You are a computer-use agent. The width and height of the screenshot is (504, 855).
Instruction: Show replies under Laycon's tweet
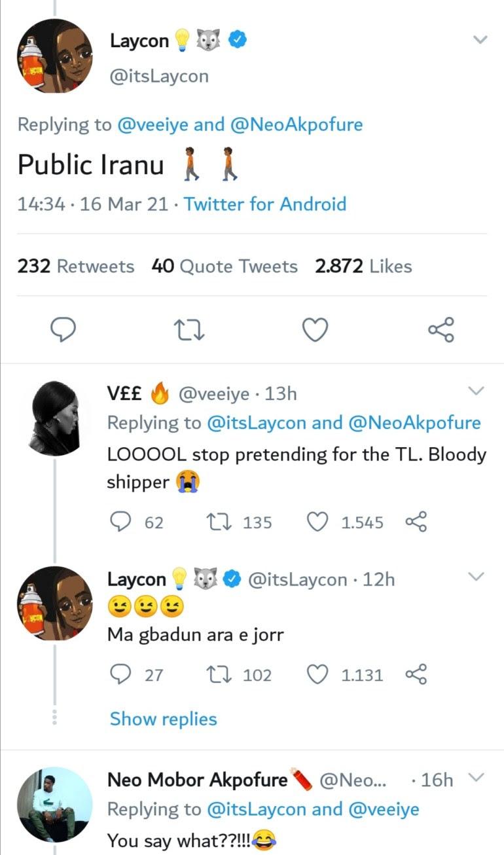(163, 719)
